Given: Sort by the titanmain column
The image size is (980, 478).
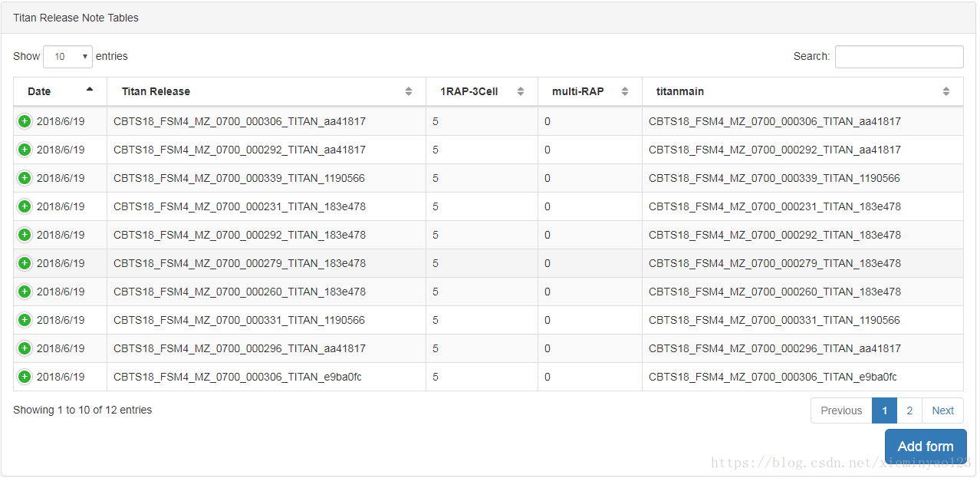Looking at the screenshot, I should pos(802,91).
